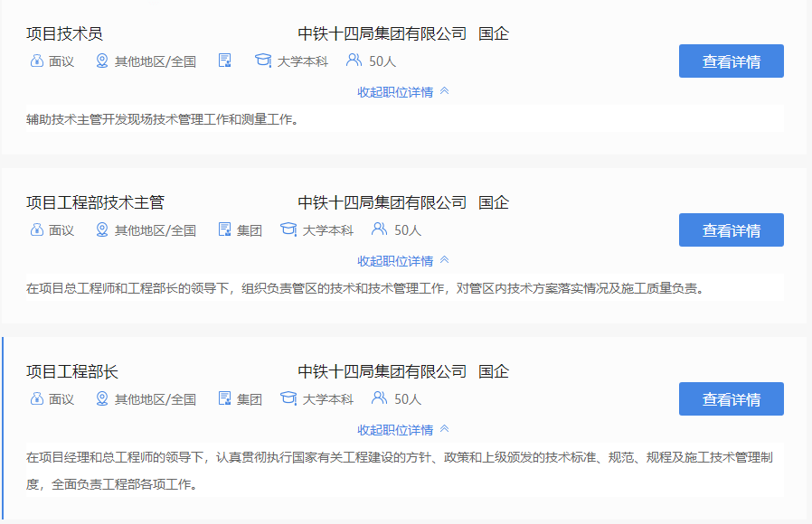Image resolution: width=812 pixels, height=524 pixels.
Task: Click graduation cap icon in 项目工程部长 listing
Action: [x=288, y=399]
